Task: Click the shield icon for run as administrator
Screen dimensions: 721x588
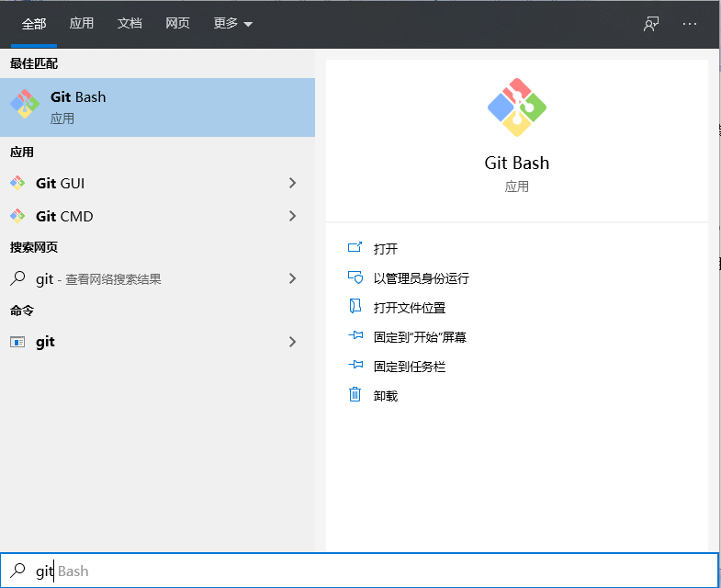Action: (355, 277)
